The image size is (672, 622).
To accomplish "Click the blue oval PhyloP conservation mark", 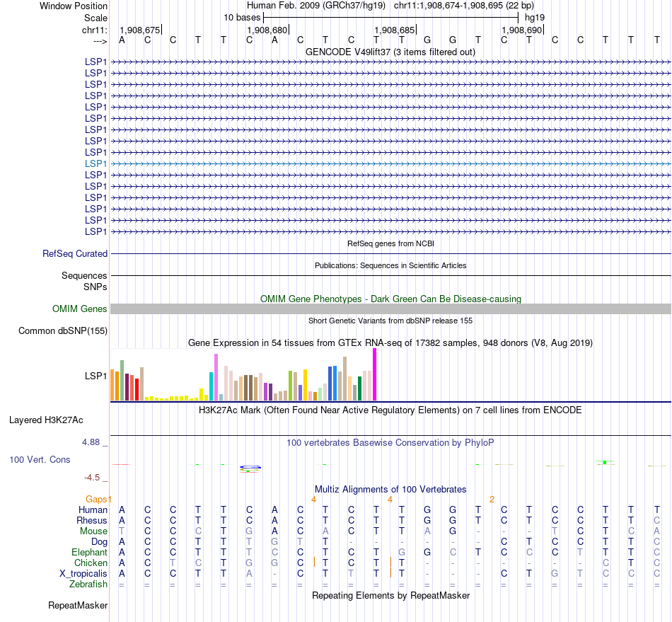I will point(250,467).
